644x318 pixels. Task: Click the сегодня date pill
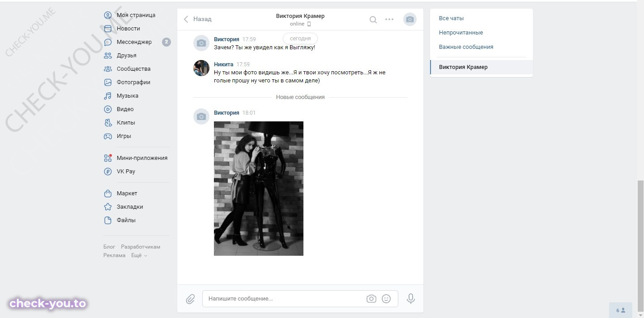pos(300,39)
